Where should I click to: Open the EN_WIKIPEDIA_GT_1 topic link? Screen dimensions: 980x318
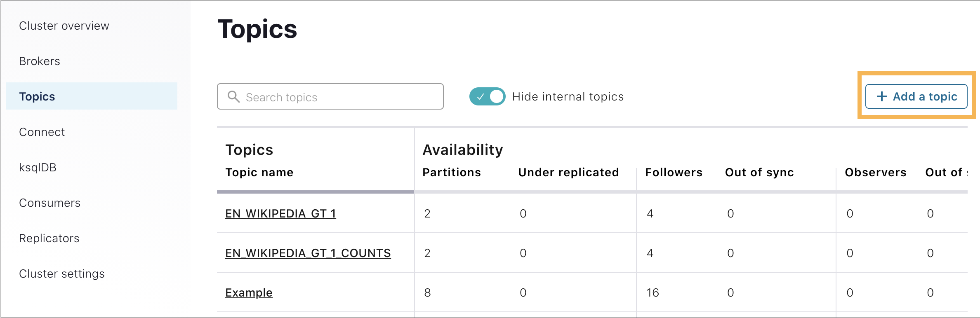tap(280, 214)
